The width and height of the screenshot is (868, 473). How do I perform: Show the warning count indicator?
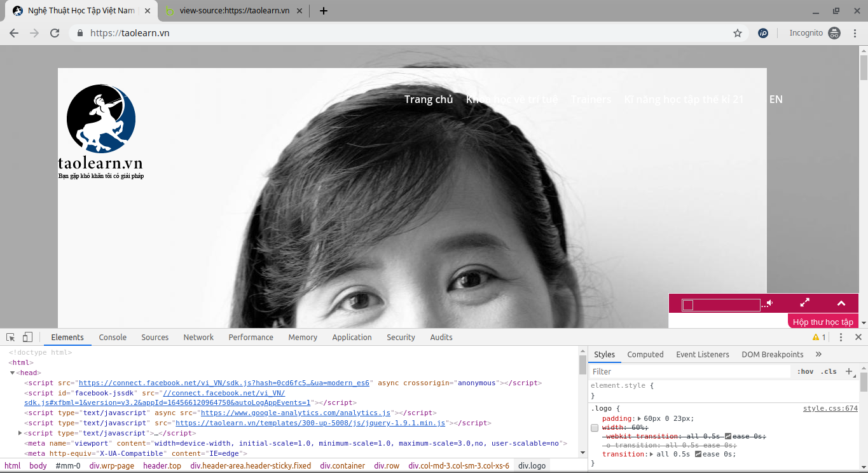pos(819,337)
